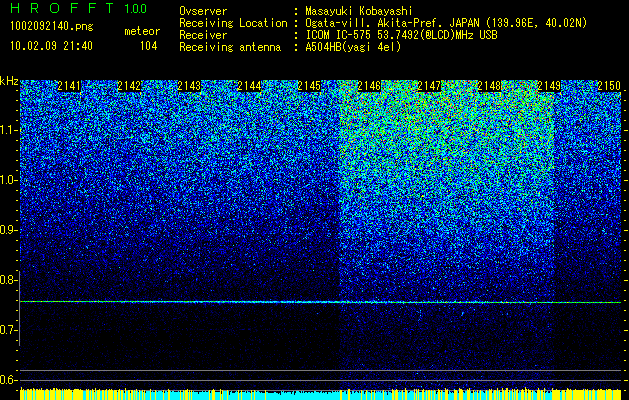Click the yellow-cyan signal level bar strip
The height and width of the screenshot is (400, 629).
pos(320,394)
